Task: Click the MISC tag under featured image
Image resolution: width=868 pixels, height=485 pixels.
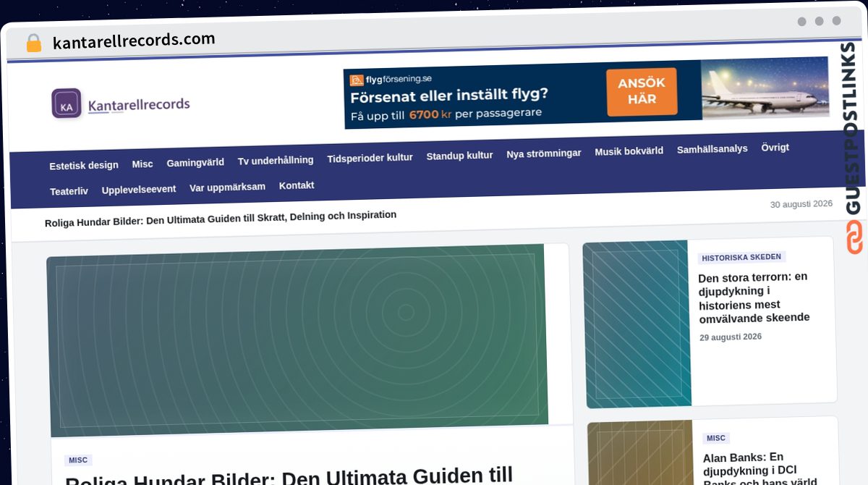Action: click(x=78, y=460)
